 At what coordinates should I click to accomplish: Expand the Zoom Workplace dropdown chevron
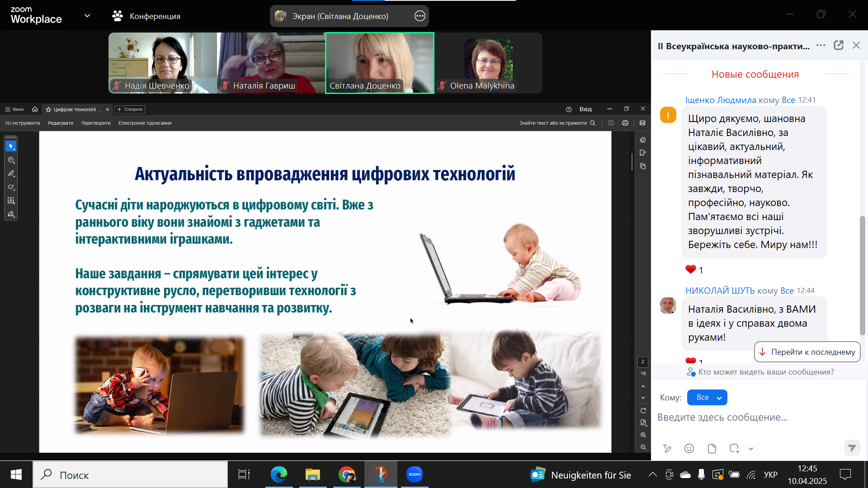coord(87,16)
